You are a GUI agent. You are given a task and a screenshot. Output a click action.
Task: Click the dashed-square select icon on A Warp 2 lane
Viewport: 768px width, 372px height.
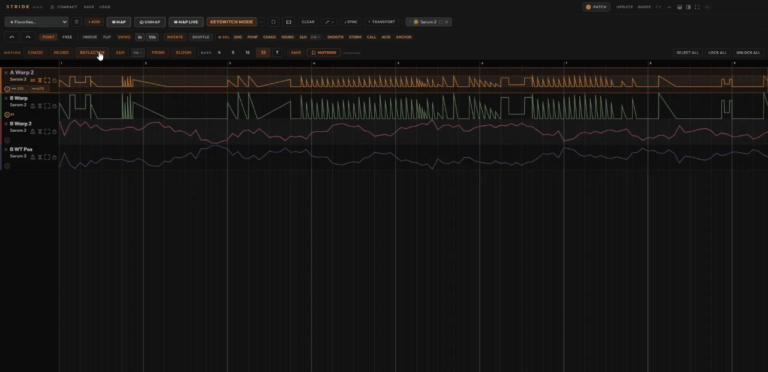click(47, 80)
